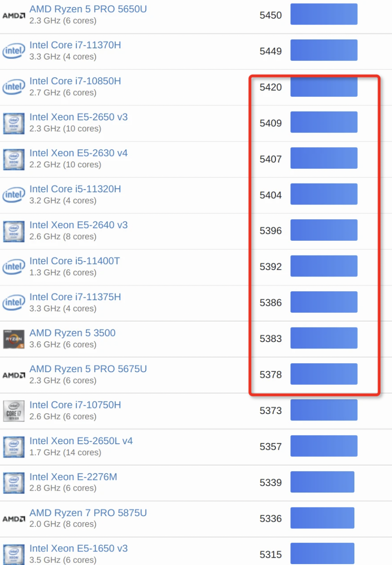Viewport: 392px width, 565px height.
Task: Click the AMD logo beside Ryzen 5 PRO 5650U
Action: (14, 15)
